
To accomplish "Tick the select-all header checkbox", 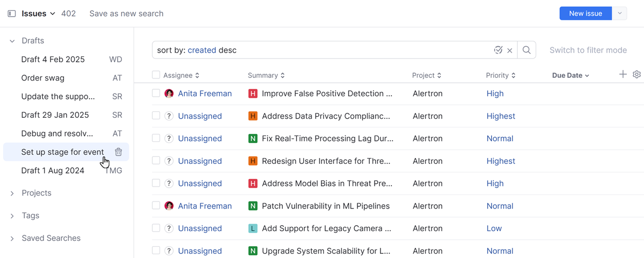I will 156,75.
